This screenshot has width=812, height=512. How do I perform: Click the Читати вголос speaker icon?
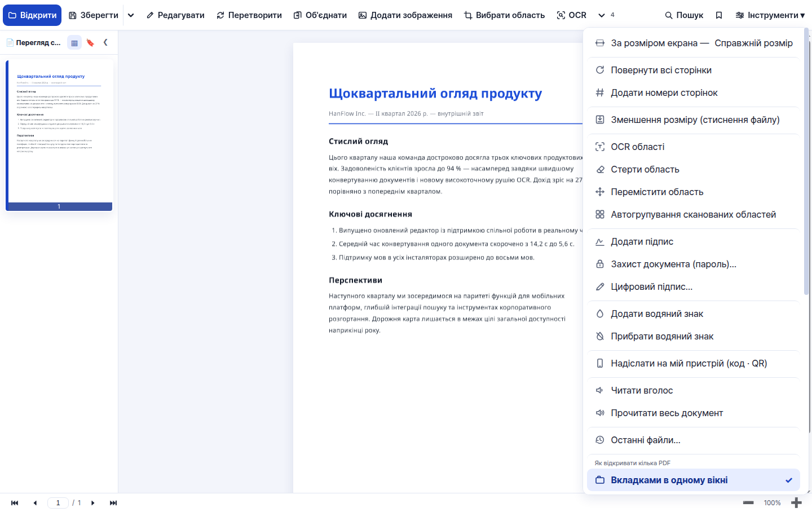(600, 390)
